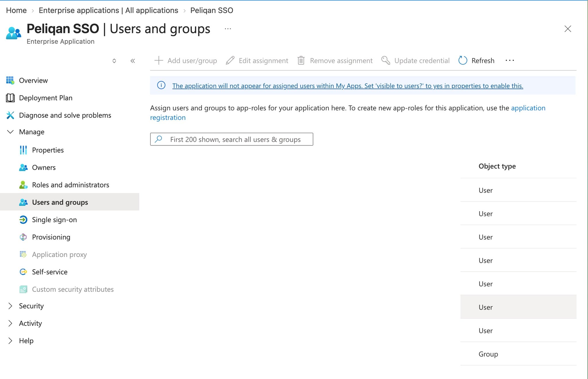Click the Application proxy icon
The height and width of the screenshot is (379, 588).
click(23, 254)
